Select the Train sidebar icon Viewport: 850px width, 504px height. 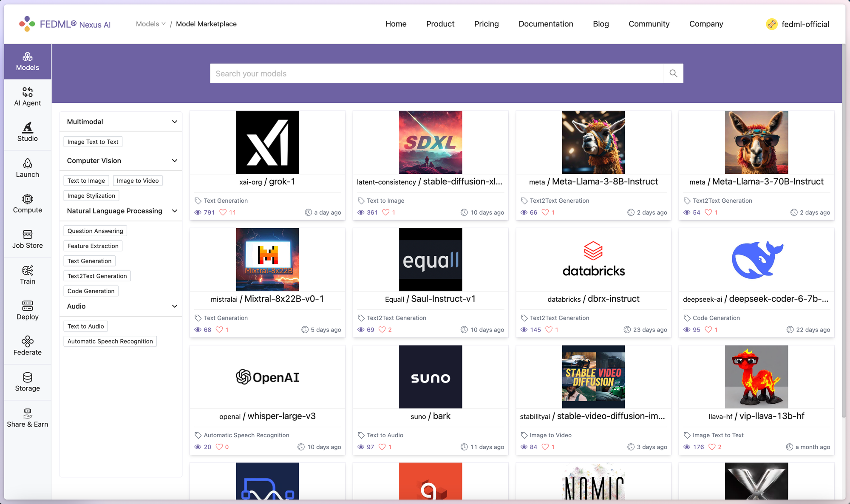pos(27,271)
